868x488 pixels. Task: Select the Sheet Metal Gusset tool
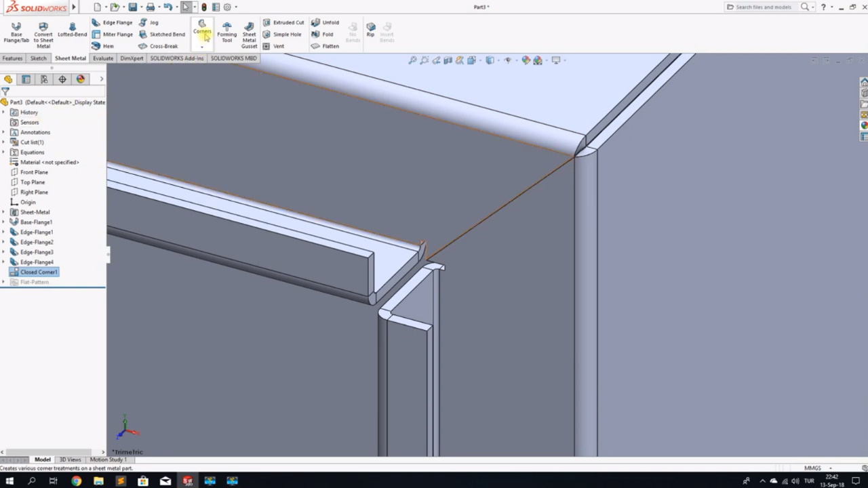(x=249, y=35)
